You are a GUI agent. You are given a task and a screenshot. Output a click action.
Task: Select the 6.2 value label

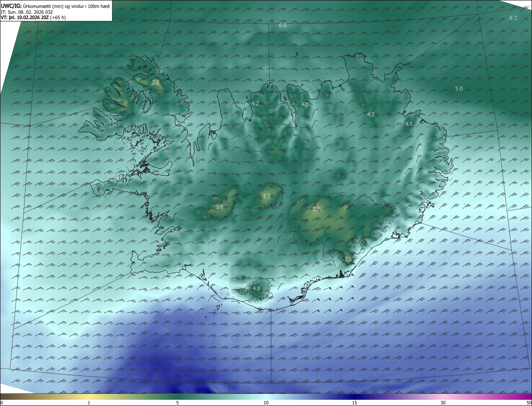click(513, 18)
